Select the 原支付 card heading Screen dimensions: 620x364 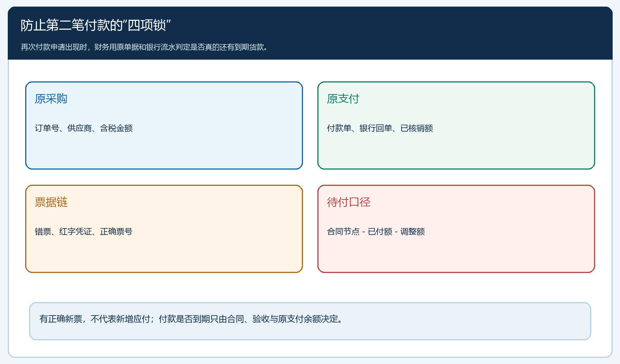click(x=343, y=99)
